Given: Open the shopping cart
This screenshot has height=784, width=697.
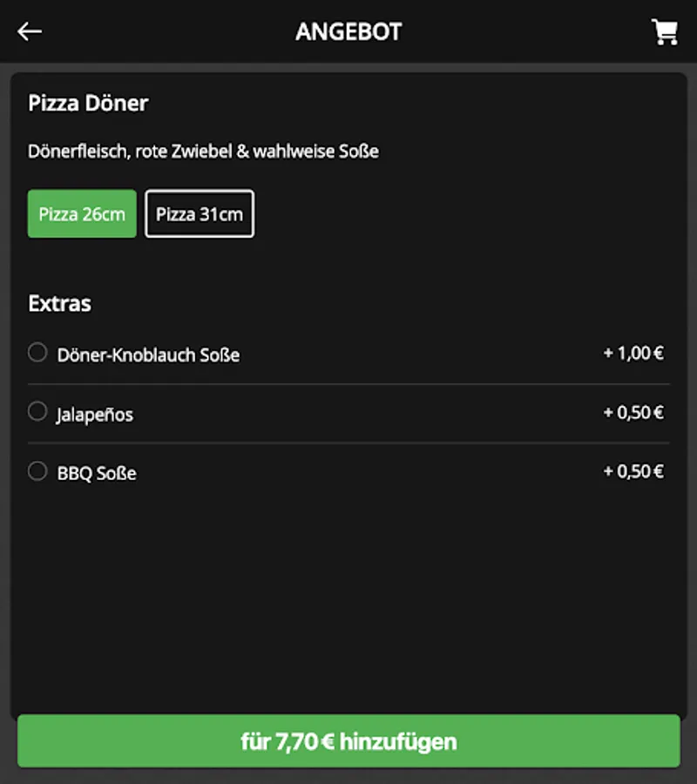Looking at the screenshot, I should pos(665,32).
